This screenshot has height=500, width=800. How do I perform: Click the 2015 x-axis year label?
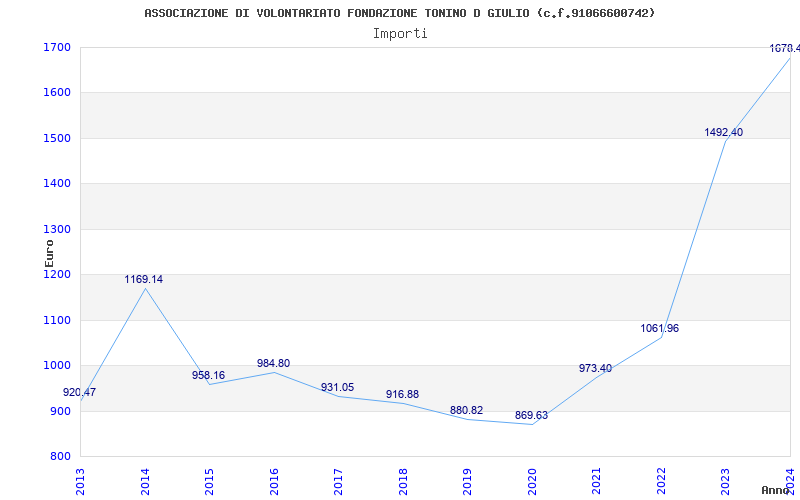[209, 481]
